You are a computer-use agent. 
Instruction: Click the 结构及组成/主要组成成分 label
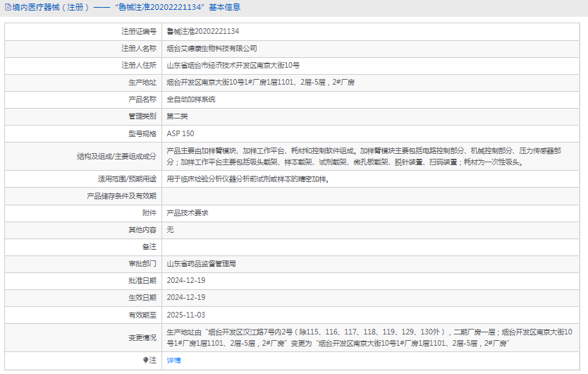click(116, 156)
